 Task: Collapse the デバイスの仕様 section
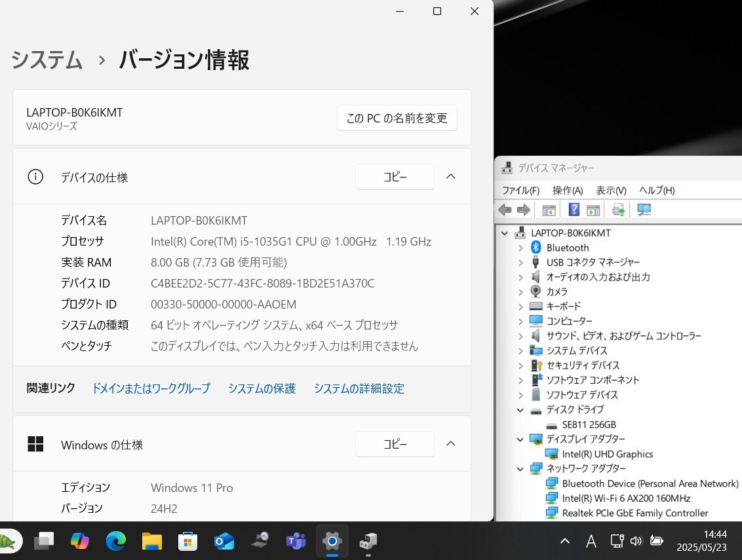coord(451,176)
